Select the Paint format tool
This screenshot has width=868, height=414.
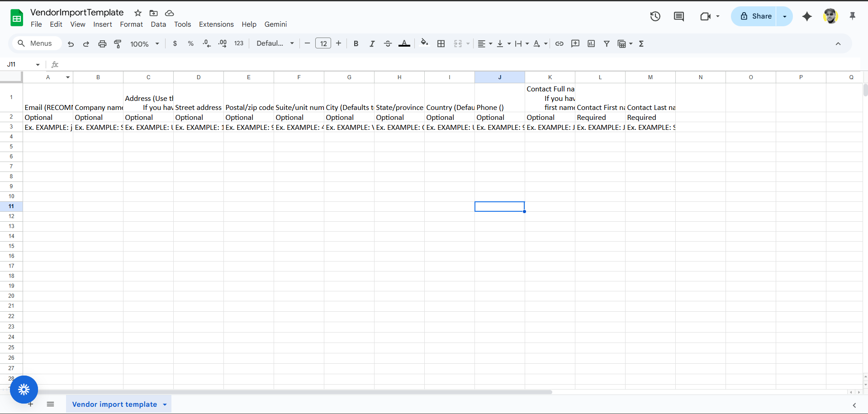point(118,44)
